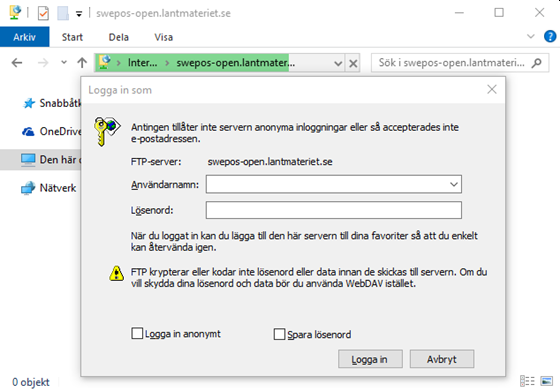Image resolution: width=560 pixels, height=392 pixels.
Task: Close the Logga in som dialog
Action: [x=492, y=89]
